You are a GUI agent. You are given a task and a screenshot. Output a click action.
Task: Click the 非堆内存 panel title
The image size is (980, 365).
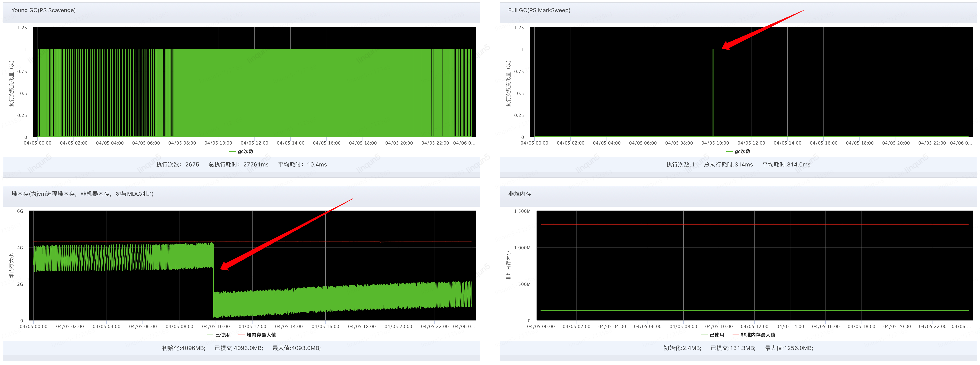[520, 194]
